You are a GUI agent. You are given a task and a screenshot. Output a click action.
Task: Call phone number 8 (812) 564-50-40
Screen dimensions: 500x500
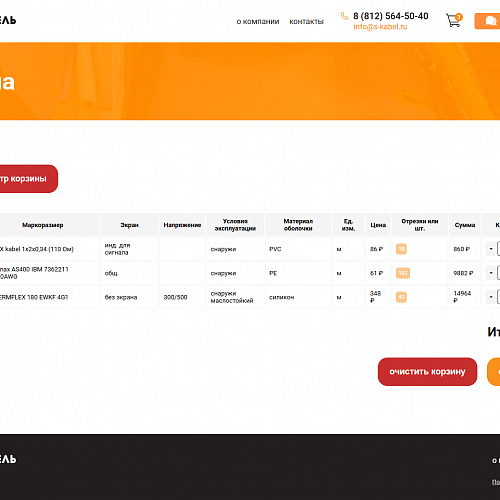391,16
